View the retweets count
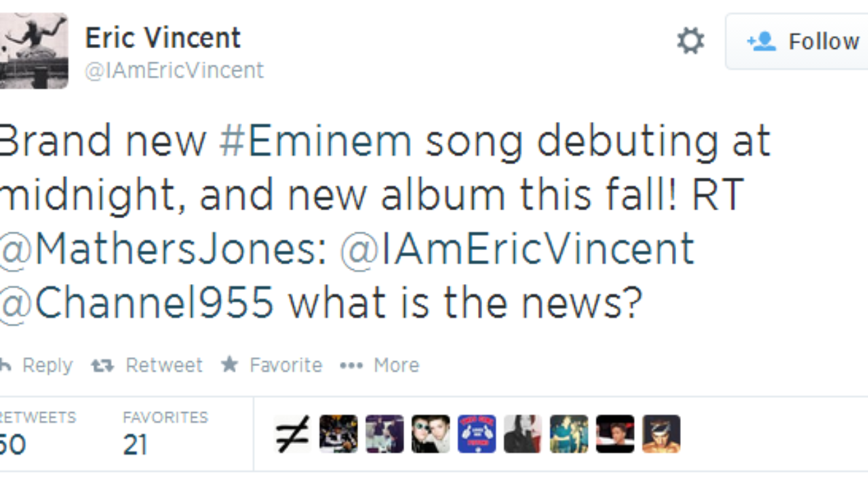The width and height of the screenshot is (868, 488). 34,434
